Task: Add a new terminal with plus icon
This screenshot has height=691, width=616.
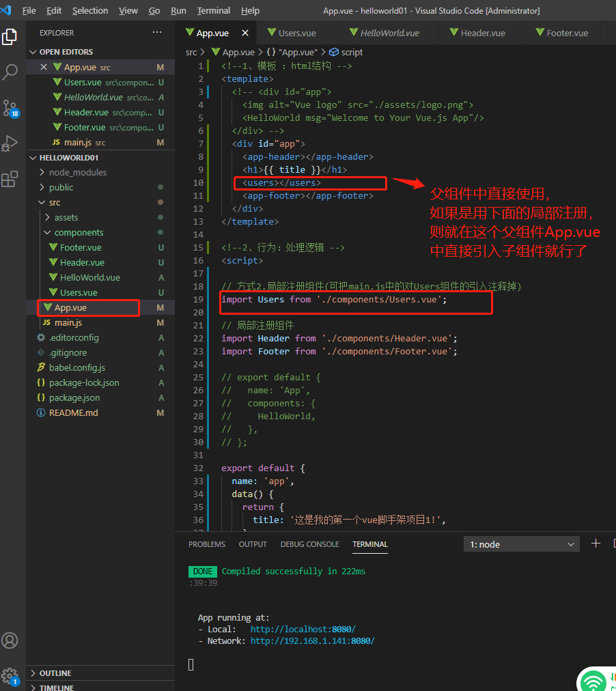Action: pyautogui.click(x=596, y=544)
